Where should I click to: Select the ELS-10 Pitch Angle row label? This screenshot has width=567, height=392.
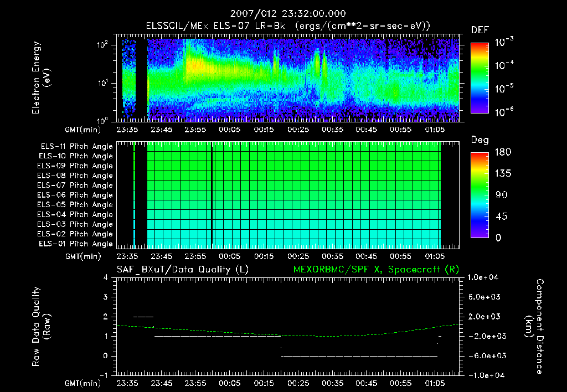(76, 156)
